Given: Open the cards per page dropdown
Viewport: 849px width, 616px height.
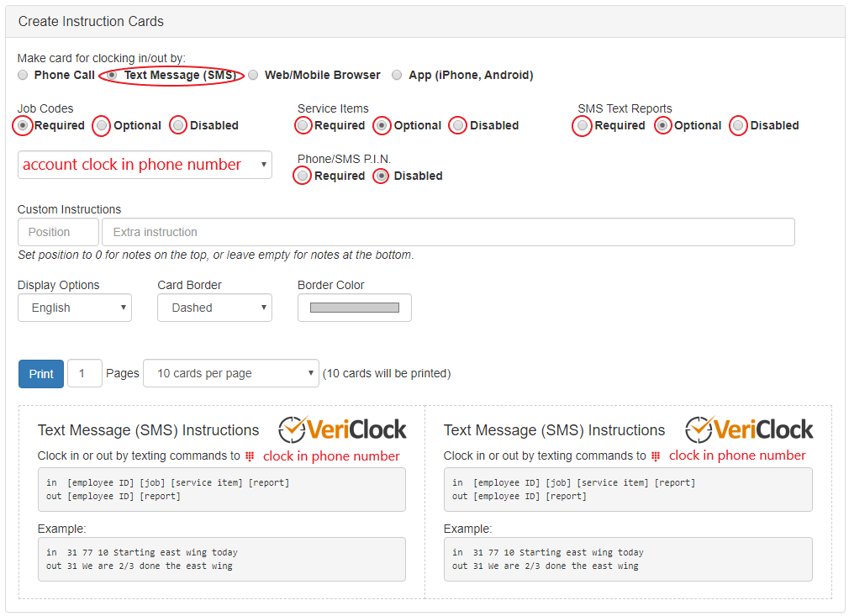Looking at the screenshot, I should click(x=230, y=373).
